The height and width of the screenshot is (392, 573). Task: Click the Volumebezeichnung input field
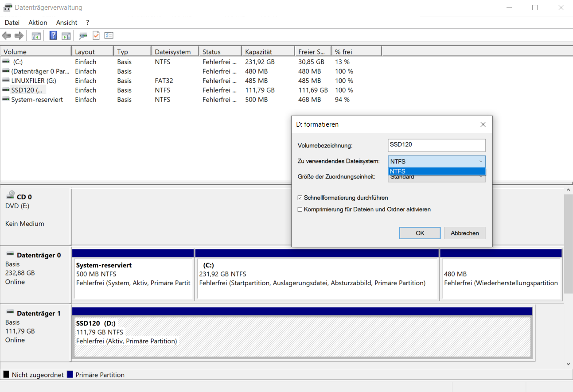(x=437, y=145)
